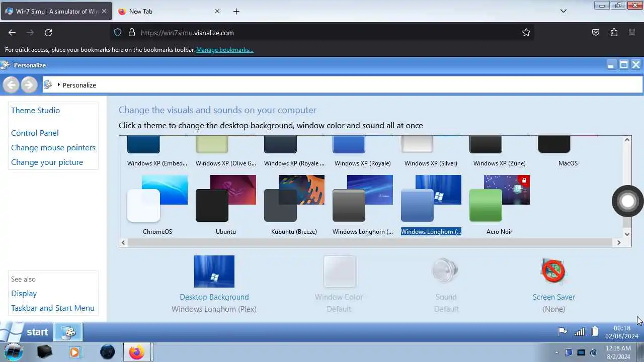Choose the MacOS theme
Screen dimensions: 644x362
(568, 152)
